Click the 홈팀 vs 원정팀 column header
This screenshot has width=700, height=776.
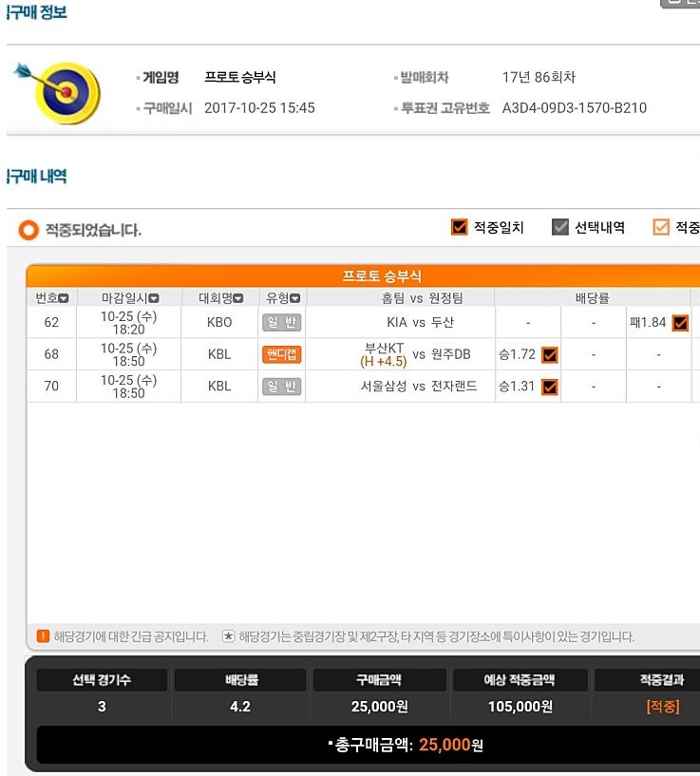[x=422, y=298]
